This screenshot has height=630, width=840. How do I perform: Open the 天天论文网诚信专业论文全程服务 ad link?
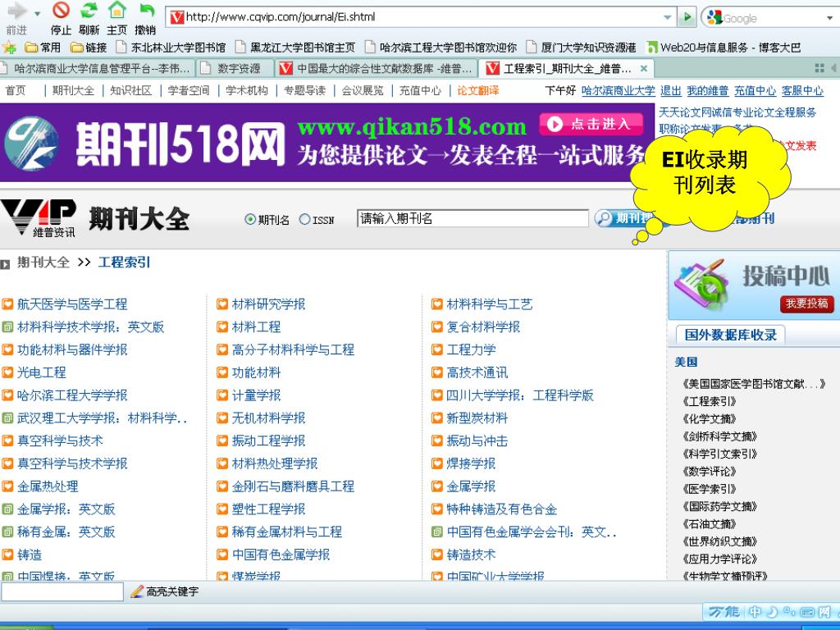(x=737, y=112)
